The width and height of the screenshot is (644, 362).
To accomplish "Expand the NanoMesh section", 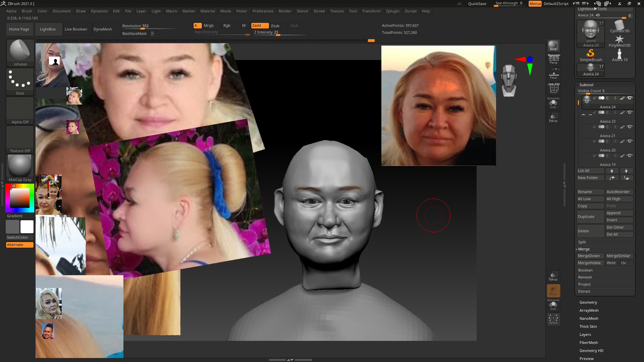I will 589,318.
